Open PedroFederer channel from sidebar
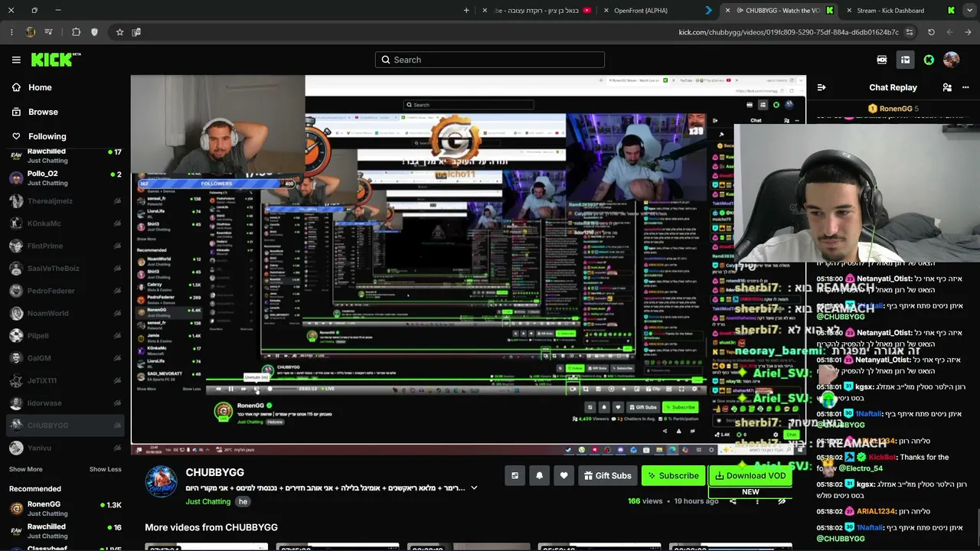Image resolution: width=980 pixels, height=551 pixels. [x=65, y=291]
